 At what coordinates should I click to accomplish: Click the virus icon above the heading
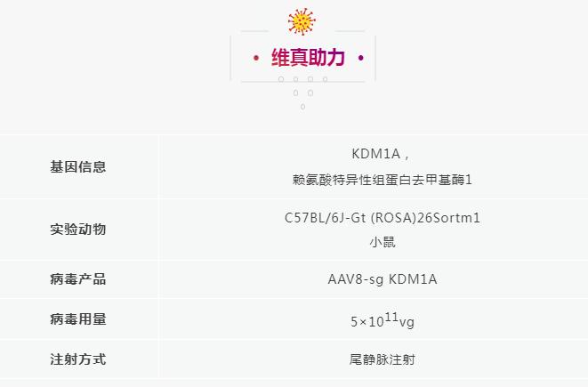point(302,21)
